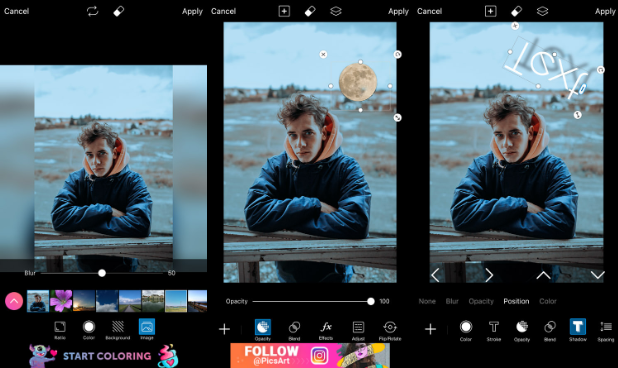The image size is (618, 368).
Task: Open the Flip/Rotate tool
Action: point(390,330)
